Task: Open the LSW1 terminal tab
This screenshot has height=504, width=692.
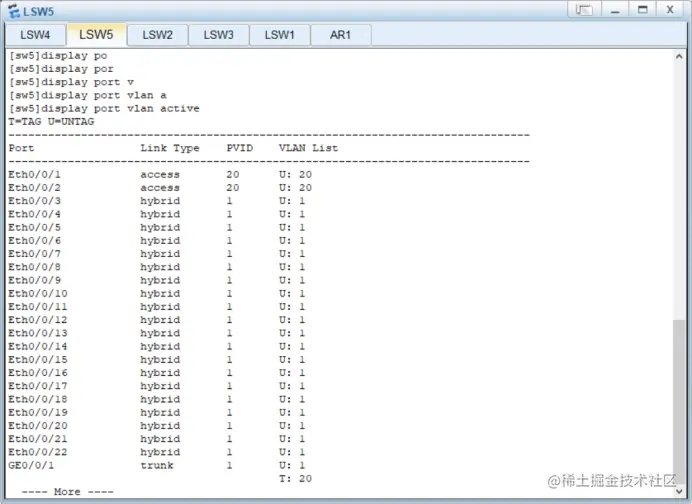Action: [x=279, y=35]
